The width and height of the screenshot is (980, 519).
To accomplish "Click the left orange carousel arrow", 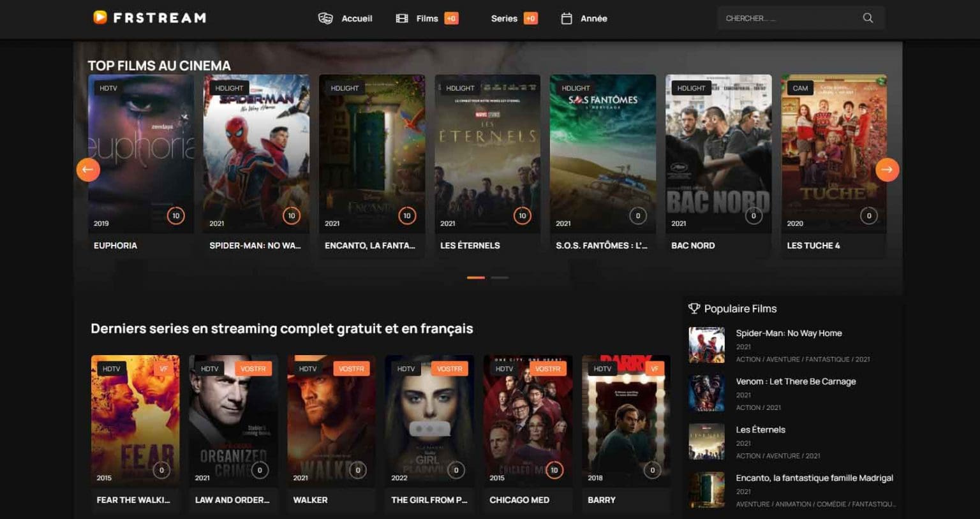I will click(x=88, y=170).
